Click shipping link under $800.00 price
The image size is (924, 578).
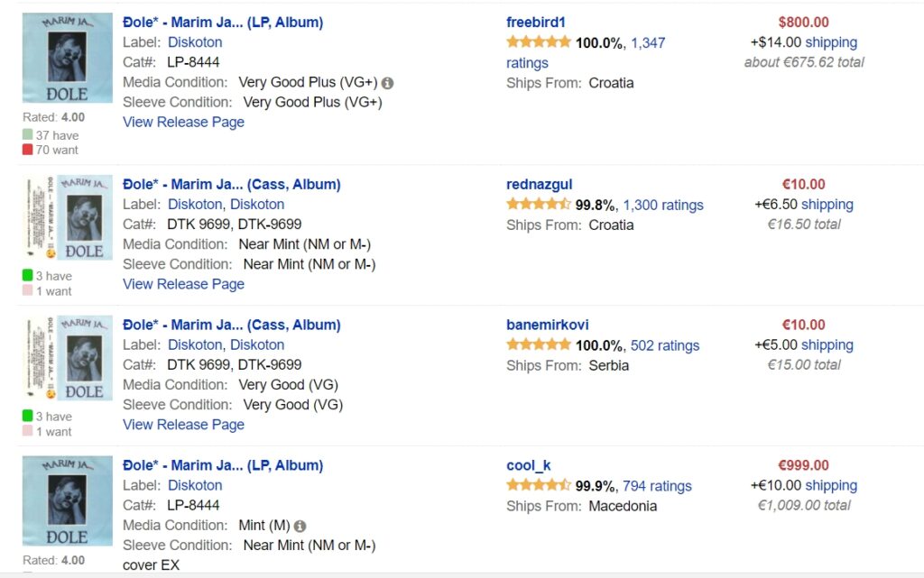coord(831,42)
